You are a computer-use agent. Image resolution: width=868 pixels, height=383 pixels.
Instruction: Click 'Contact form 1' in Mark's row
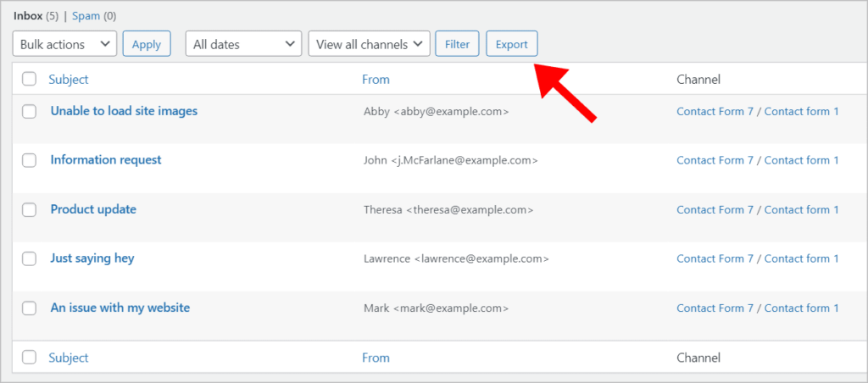pyautogui.click(x=802, y=308)
